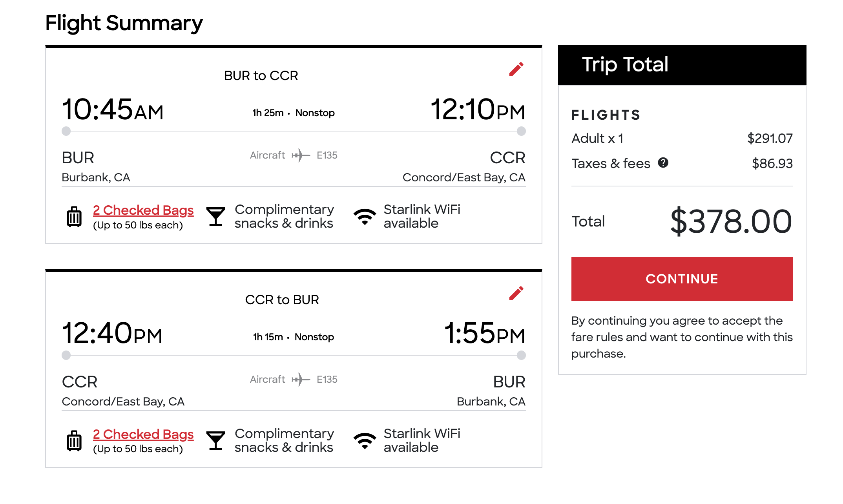
Task: Click the airplane aircraft icon on the CCR to BUR flight
Action: pos(301,380)
